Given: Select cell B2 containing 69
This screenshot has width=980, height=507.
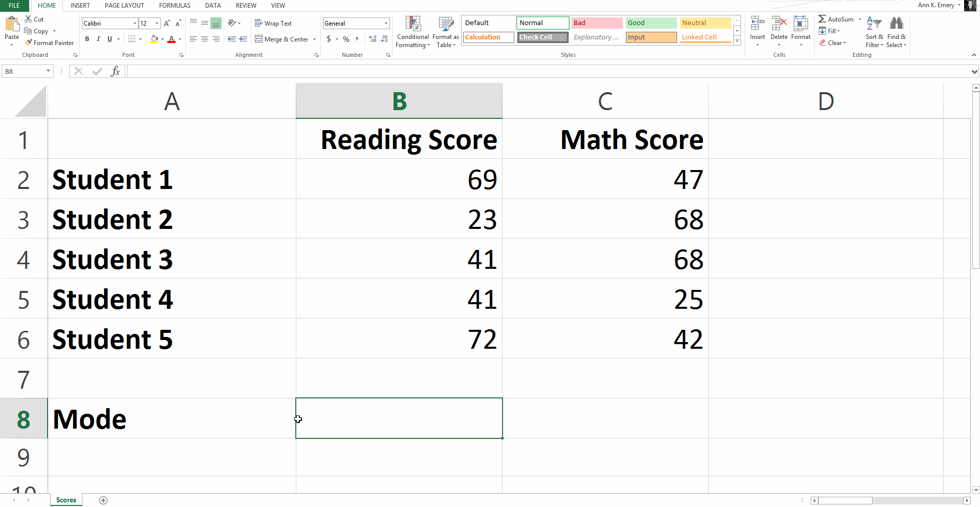Looking at the screenshot, I should pyautogui.click(x=399, y=179).
